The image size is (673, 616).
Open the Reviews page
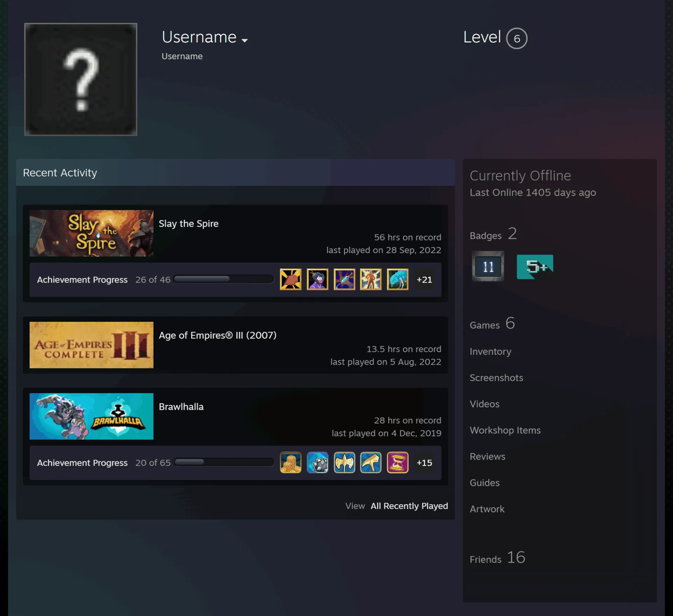pos(488,457)
